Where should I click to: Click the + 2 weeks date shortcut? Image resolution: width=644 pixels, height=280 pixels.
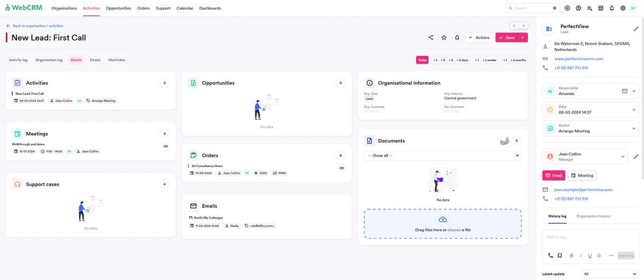pos(489,60)
